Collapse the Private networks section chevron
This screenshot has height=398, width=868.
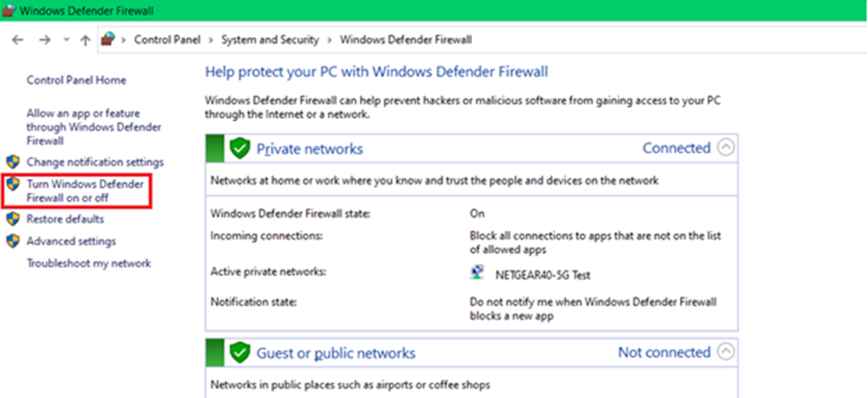click(x=726, y=148)
